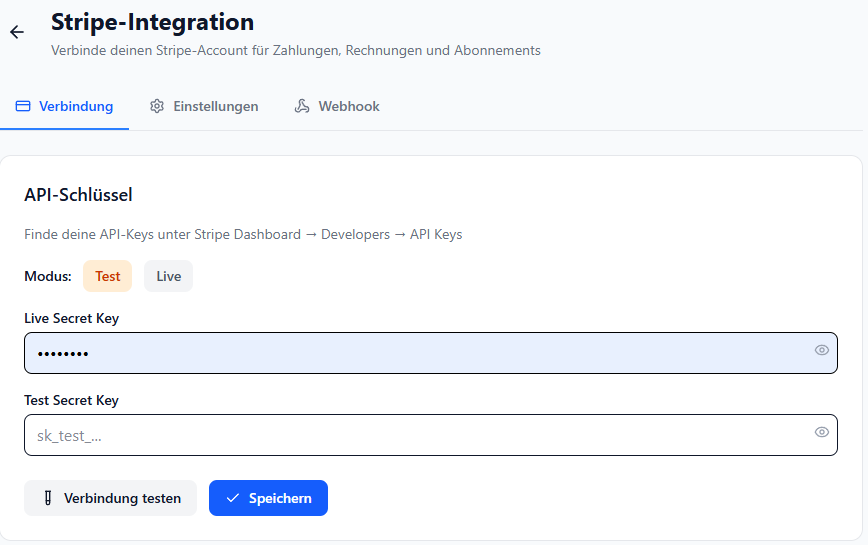This screenshot has width=868, height=545.
Task: Click the Modus label
Action: pos(48,276)
